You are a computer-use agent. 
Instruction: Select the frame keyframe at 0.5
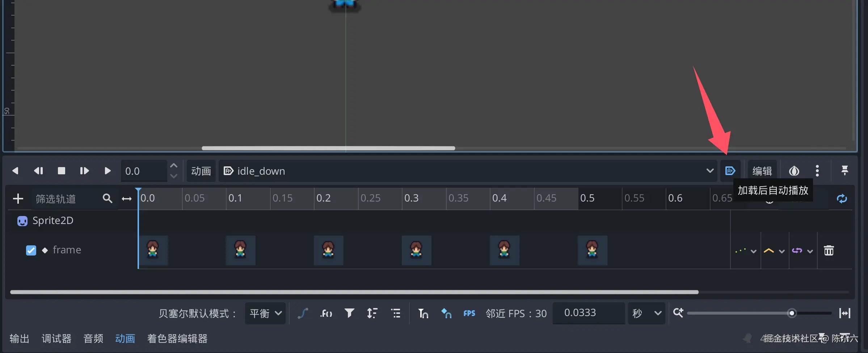592,250
